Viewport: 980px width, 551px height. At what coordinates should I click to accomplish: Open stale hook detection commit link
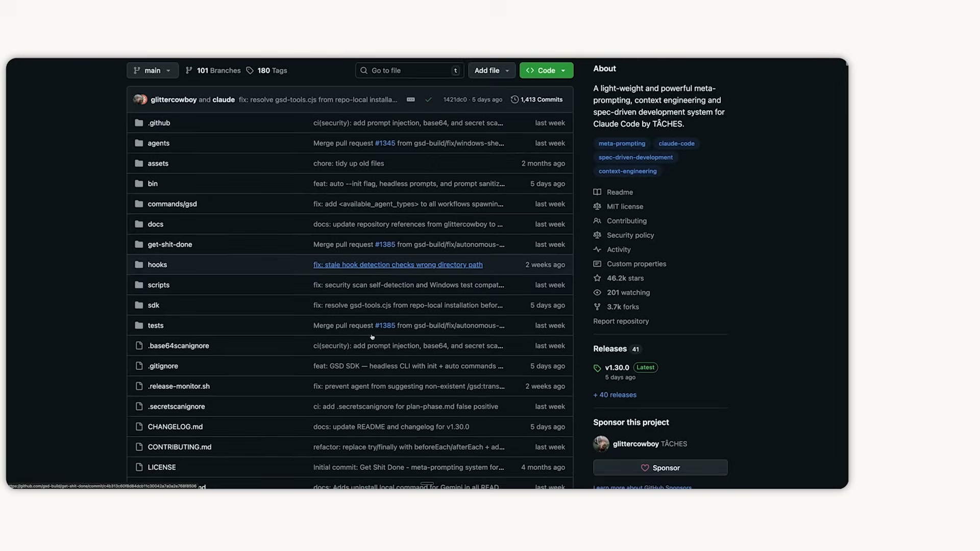click(398, 265)
